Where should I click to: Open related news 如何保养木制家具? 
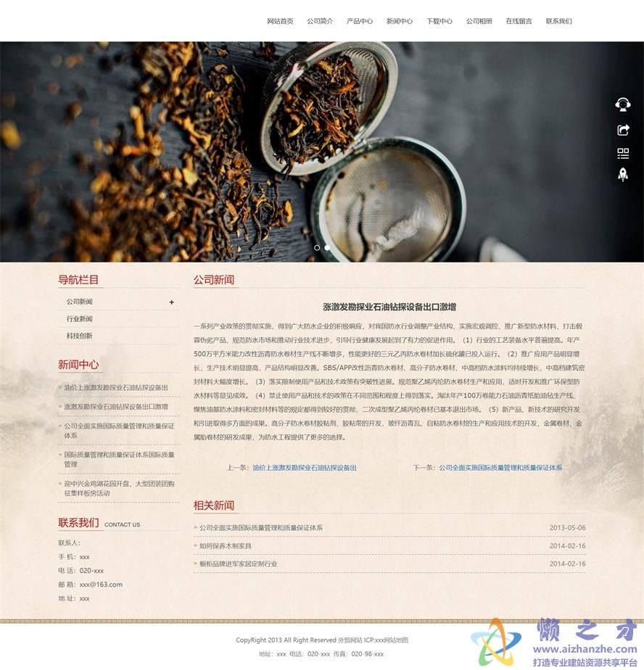[226, 546]
